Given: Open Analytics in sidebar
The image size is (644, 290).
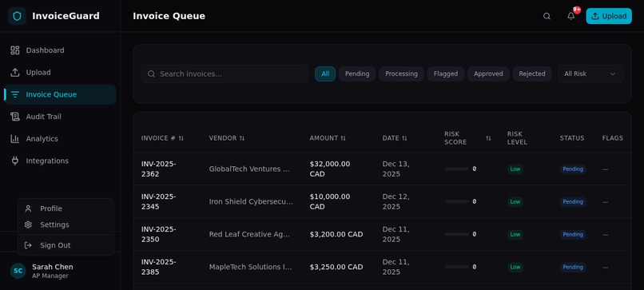Looking at the screenshot, I should point(61,139).
